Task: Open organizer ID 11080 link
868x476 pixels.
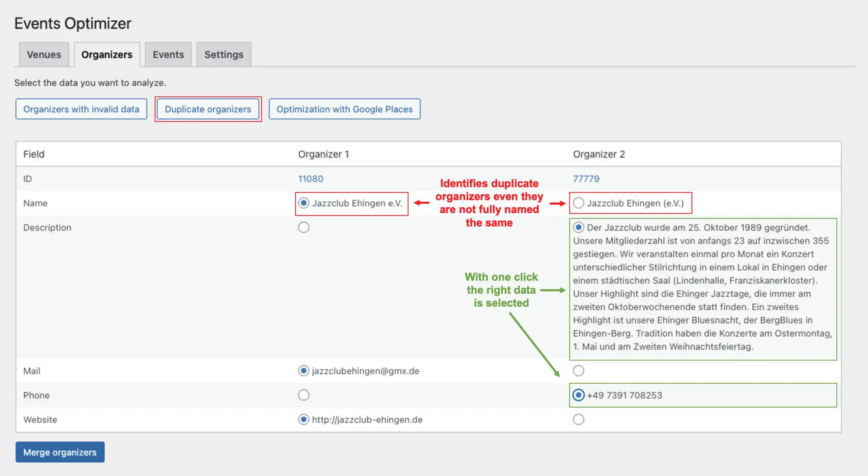Action: pos(311,179)
